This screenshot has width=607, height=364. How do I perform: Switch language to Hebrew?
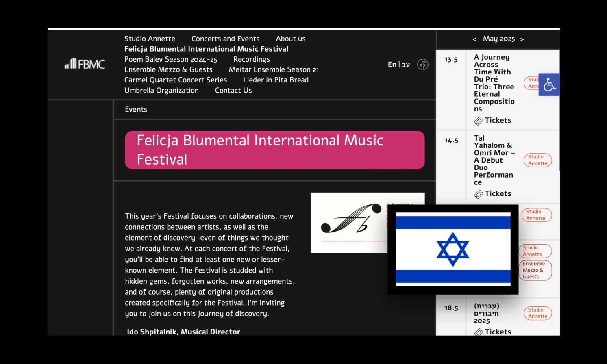point(406,65)
